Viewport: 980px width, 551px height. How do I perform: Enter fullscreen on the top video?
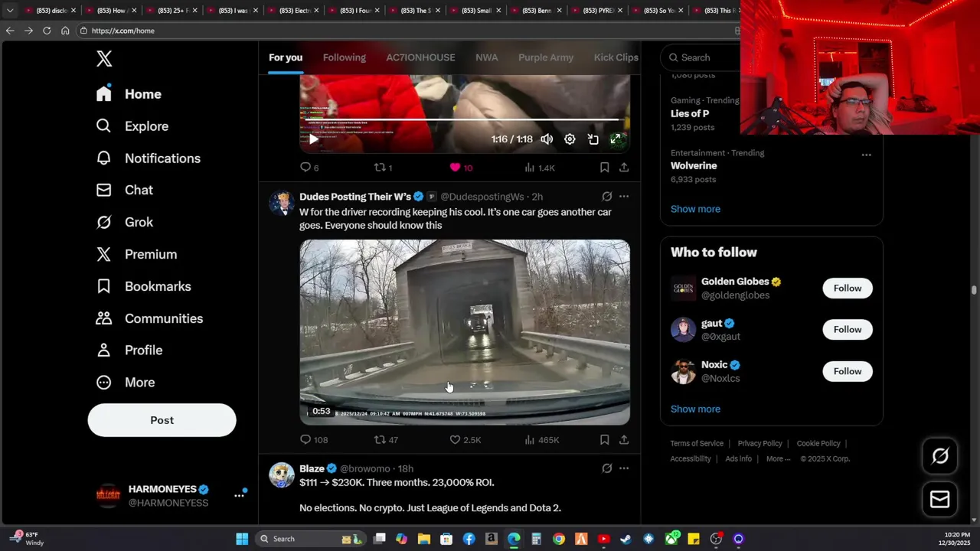point(616,139)
